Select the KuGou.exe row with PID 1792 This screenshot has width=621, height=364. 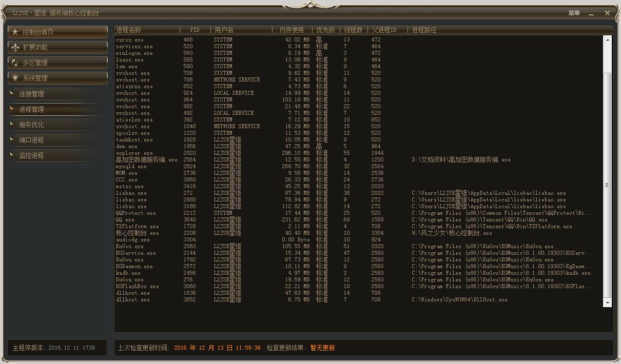[x=358, y=259]
